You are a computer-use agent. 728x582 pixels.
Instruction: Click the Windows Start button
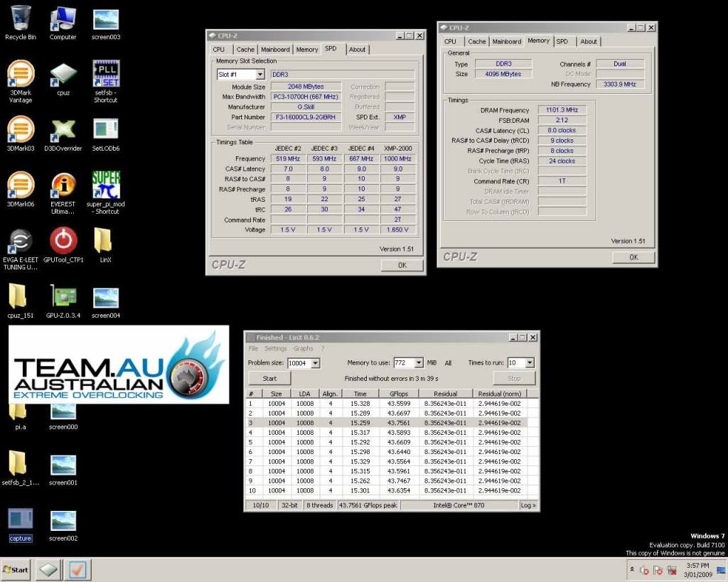click(16, 569)
